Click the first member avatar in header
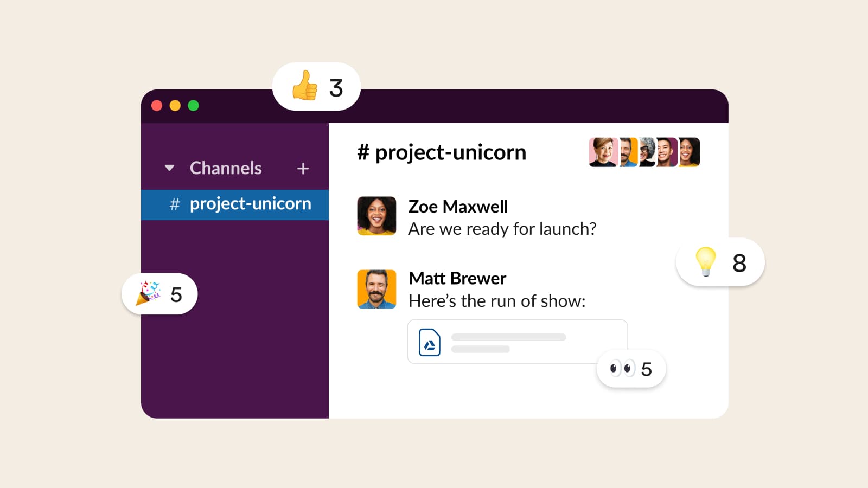Image resolution: width=868 pixels, height=488 pixels. pos(603,152)
